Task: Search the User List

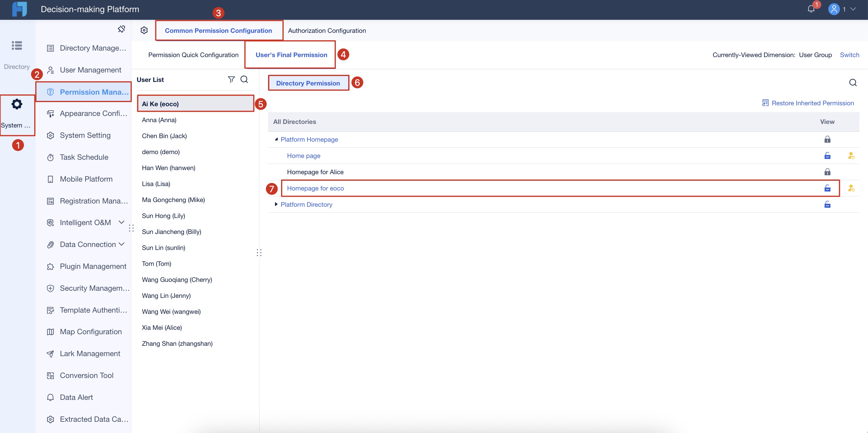Action: 244,80
